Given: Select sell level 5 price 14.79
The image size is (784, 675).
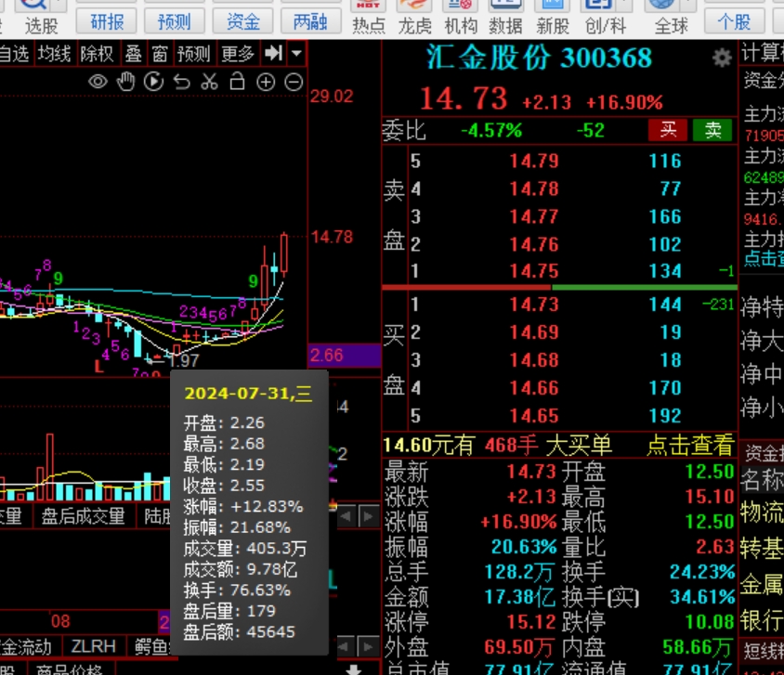Looking at the screenshot, I should (x=533, y=161).
